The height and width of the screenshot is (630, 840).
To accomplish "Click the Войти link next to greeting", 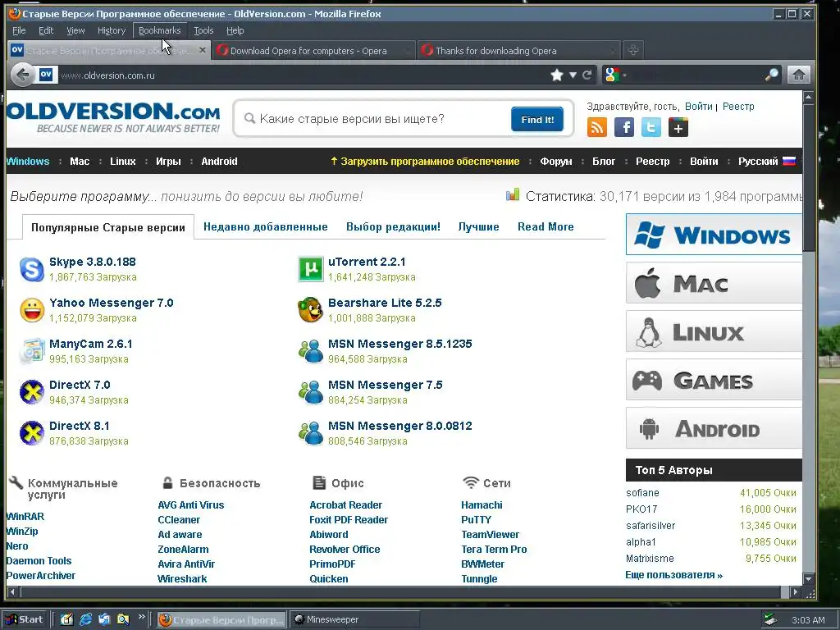I will click(x=699, y=107).
